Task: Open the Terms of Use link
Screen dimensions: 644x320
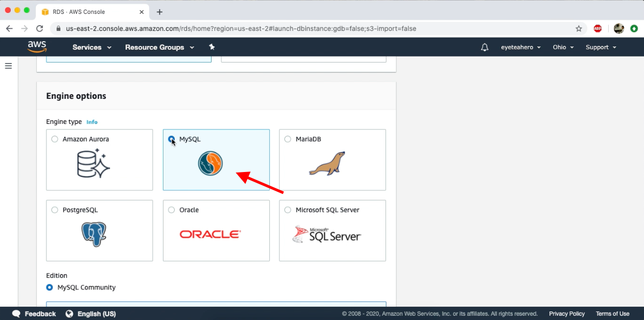Action: [x=612, y=314]
